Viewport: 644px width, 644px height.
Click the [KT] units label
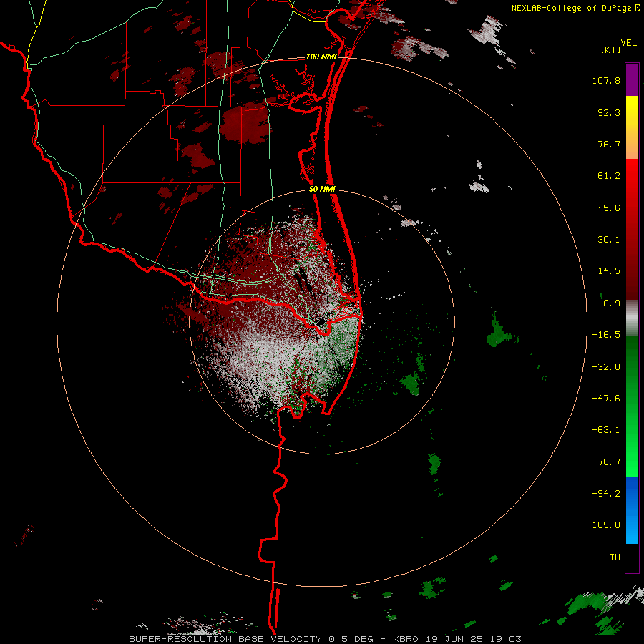click(x=610, y=49)
